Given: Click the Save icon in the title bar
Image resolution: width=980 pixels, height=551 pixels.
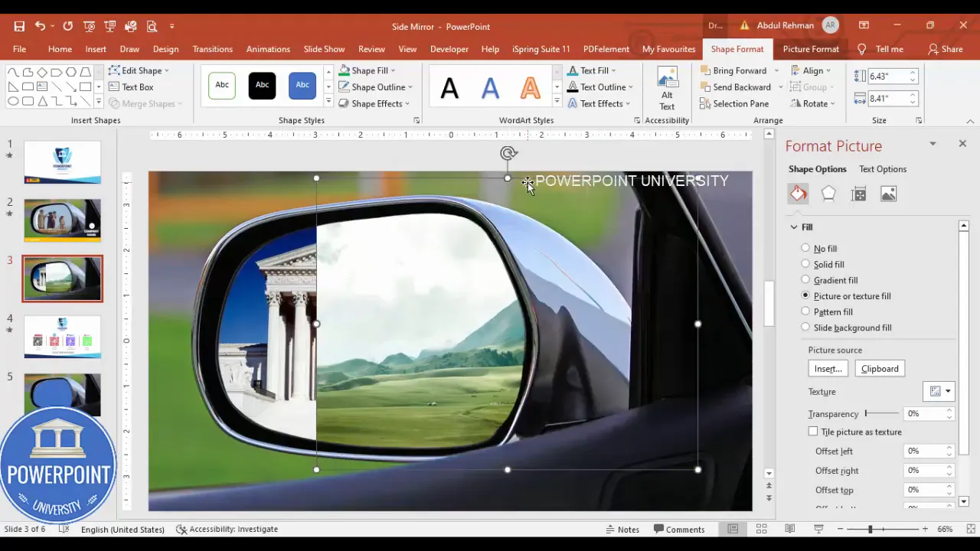Looking at the screenshot, I should click(19, 26).
